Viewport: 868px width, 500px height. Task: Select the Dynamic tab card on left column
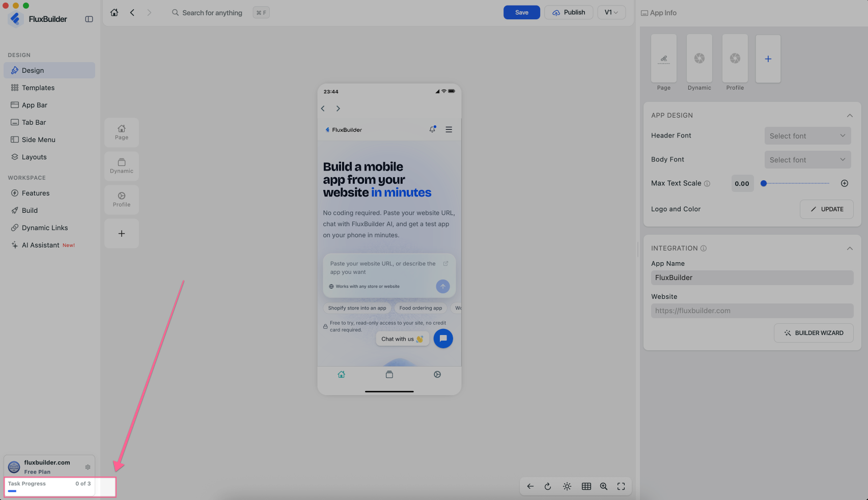click(122, 166)
